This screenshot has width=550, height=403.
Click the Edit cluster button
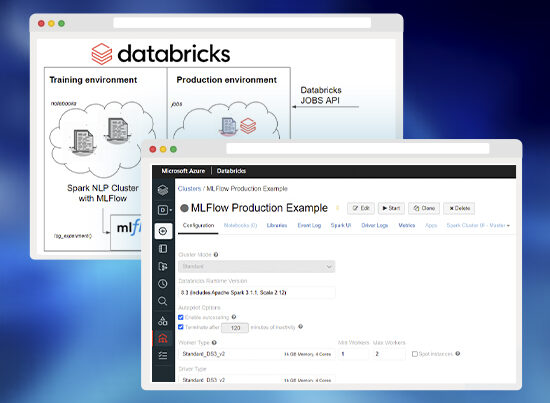click(x=361, y=208)
